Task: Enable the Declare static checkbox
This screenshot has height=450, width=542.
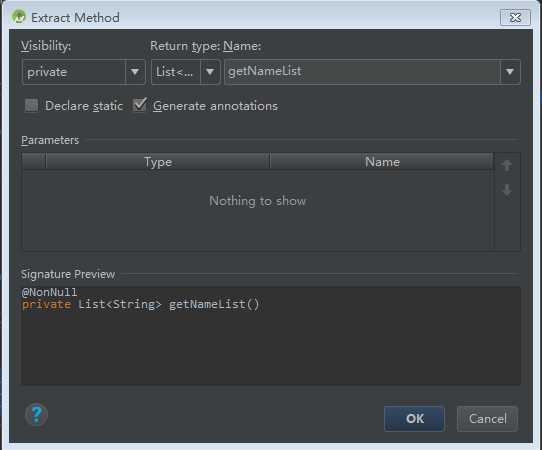Action: pyautogui.click(x=31, y=105)
